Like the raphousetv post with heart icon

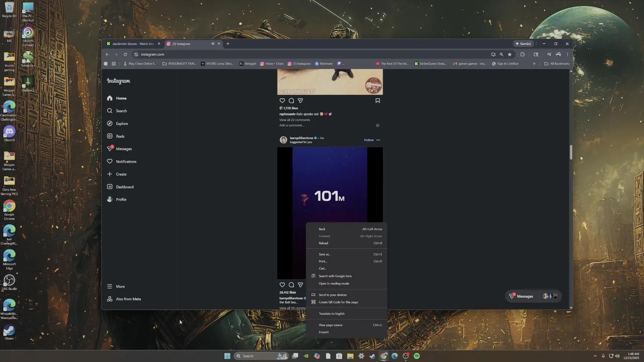(x=282, y=101)
